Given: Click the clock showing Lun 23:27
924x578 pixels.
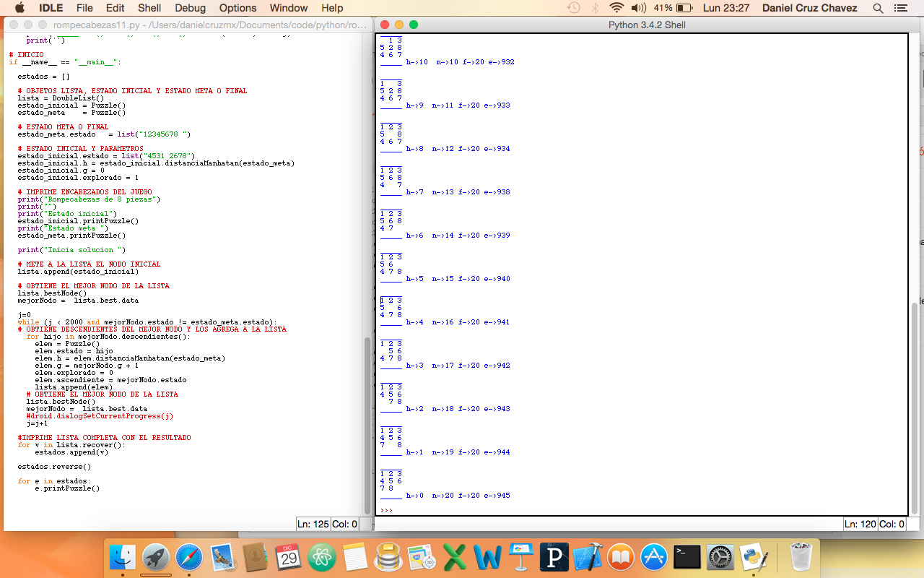Looking at the screenshot, I should coord(726,8).
